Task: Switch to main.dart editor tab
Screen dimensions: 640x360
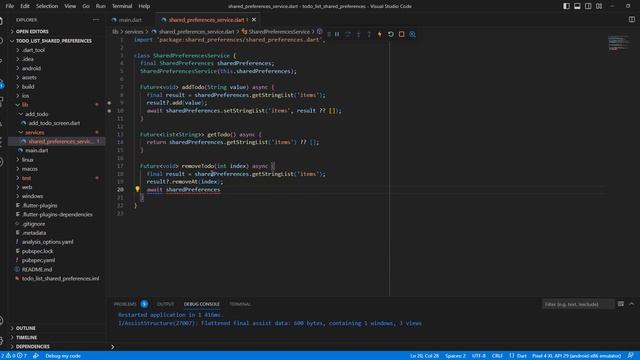Action: point(131,20)
